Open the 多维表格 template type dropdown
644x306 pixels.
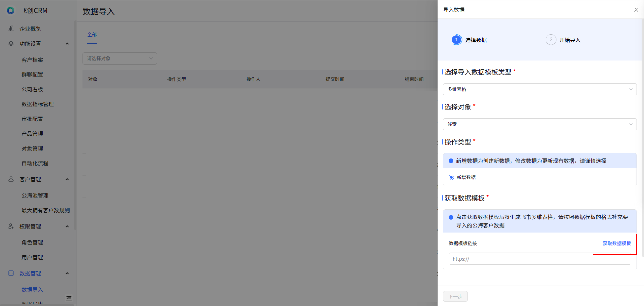pos(539,89)
